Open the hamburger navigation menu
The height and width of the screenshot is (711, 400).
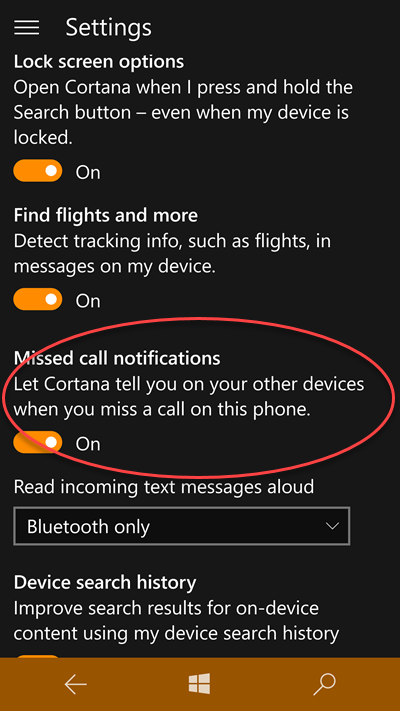26,28
